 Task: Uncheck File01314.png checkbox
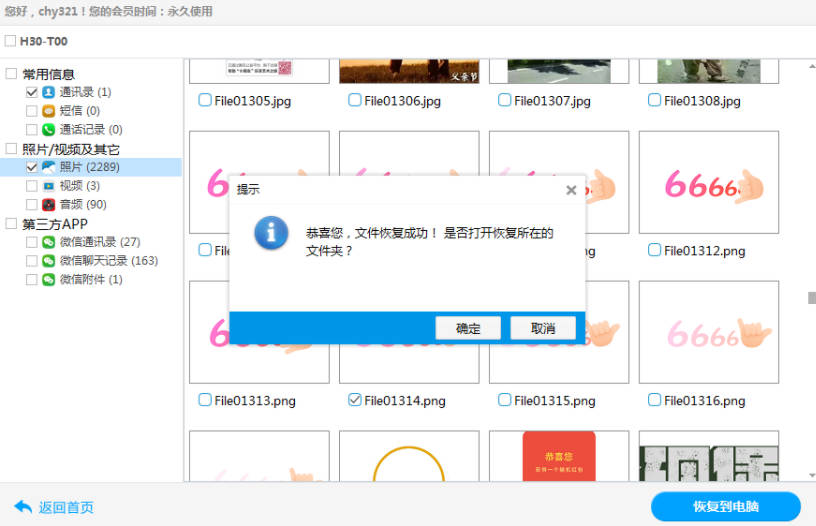[x=355, y=400]
